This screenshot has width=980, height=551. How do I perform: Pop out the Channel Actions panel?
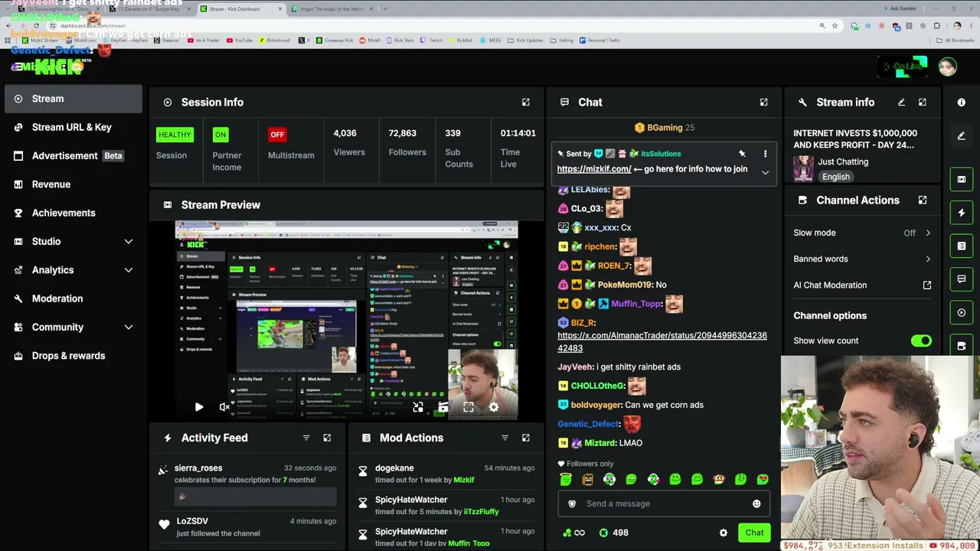[x=922, y=200]
